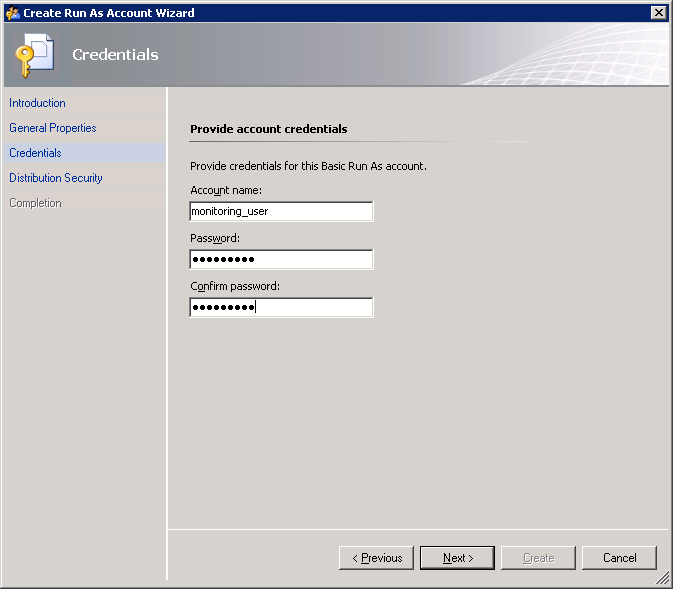Click the 'Provide account credentials' heading

(269, 129)
